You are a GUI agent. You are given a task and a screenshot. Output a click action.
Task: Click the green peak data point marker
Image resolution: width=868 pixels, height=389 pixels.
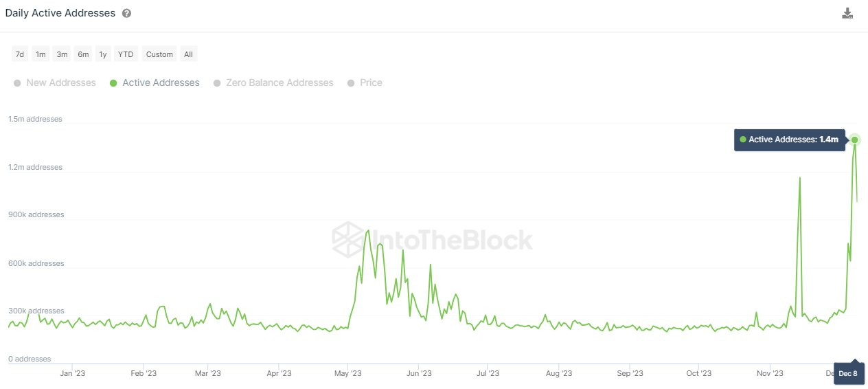pyautogui.click(x=855, y=140)
